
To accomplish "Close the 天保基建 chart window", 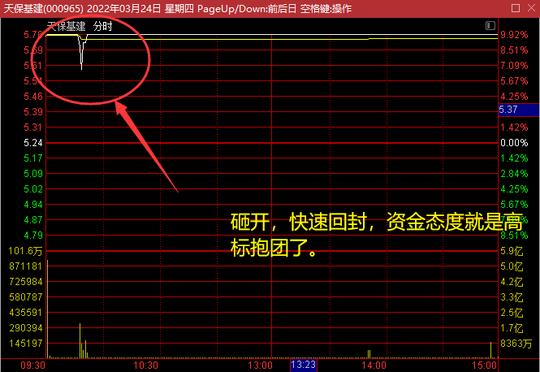I will [x=532, y=8].
